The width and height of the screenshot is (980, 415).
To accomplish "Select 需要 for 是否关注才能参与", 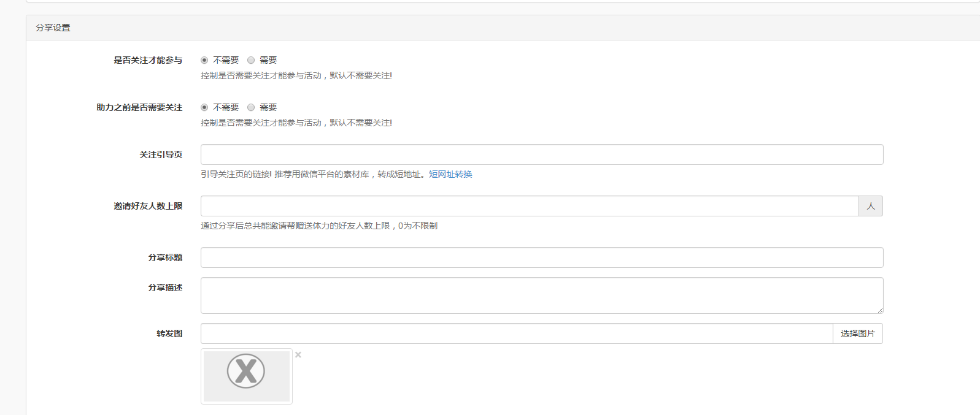I will coord(251,60).
